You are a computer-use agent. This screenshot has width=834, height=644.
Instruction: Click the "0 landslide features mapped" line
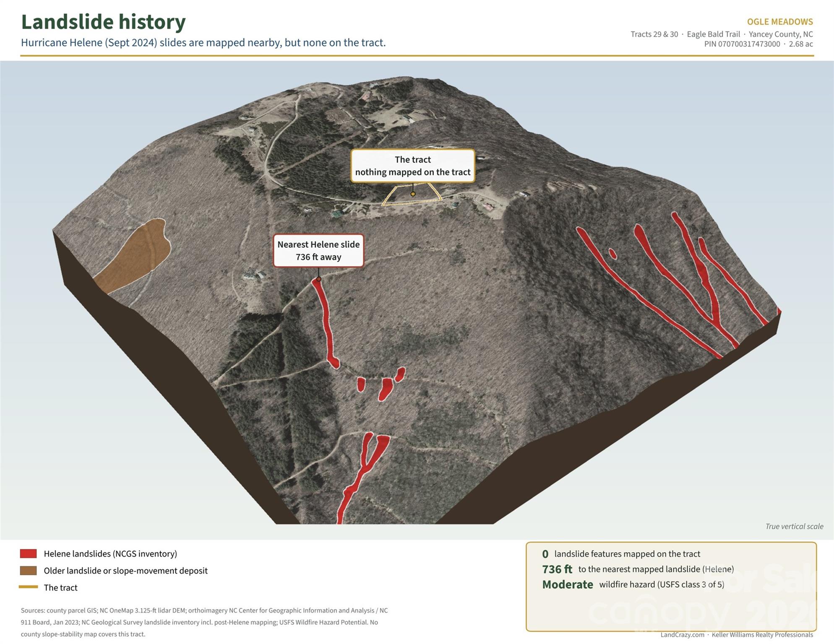(x=621, y=554)
